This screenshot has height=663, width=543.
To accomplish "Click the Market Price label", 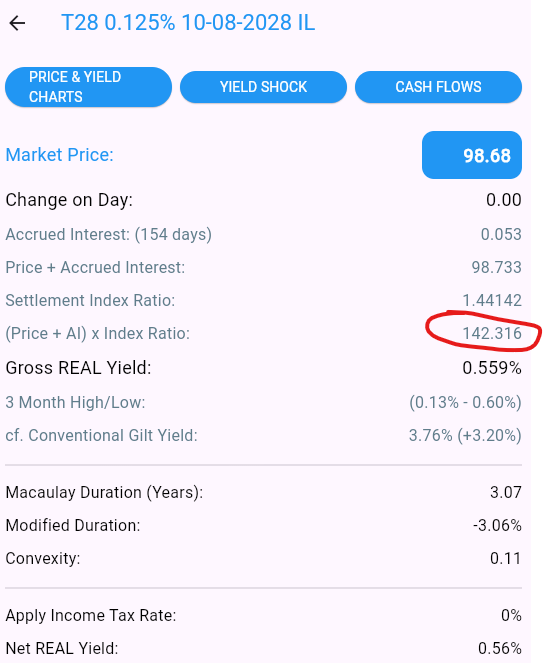I will (x=60, y=155).
